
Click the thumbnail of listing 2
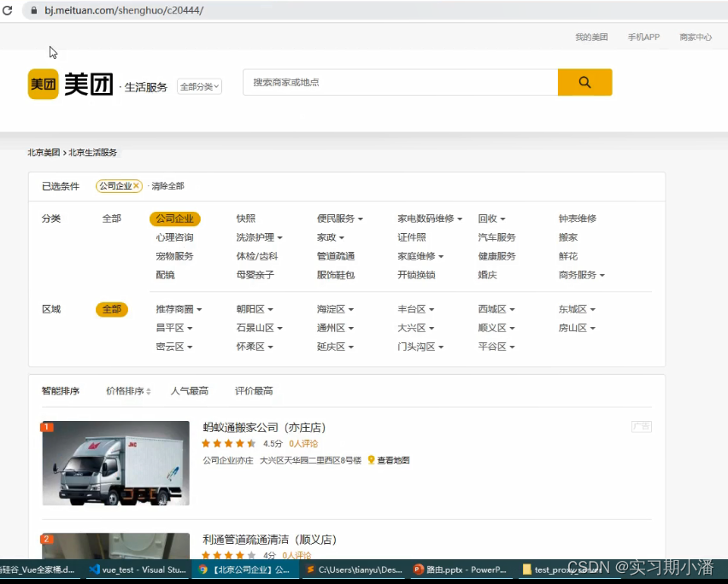pyautogui.click(x=115, y=546)
